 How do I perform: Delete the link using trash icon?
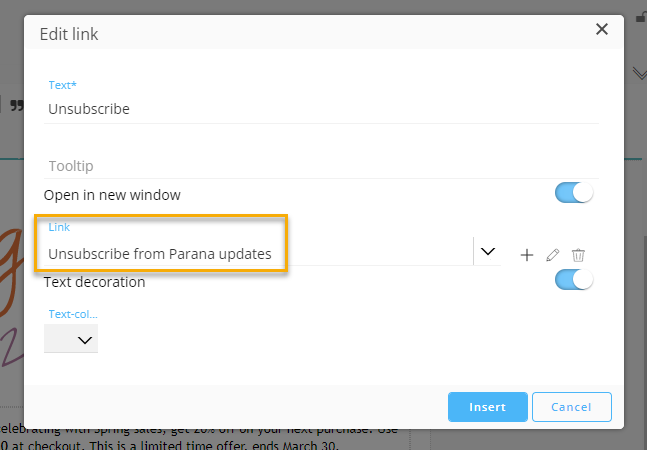pyautogui.click(x=578, y=255)
